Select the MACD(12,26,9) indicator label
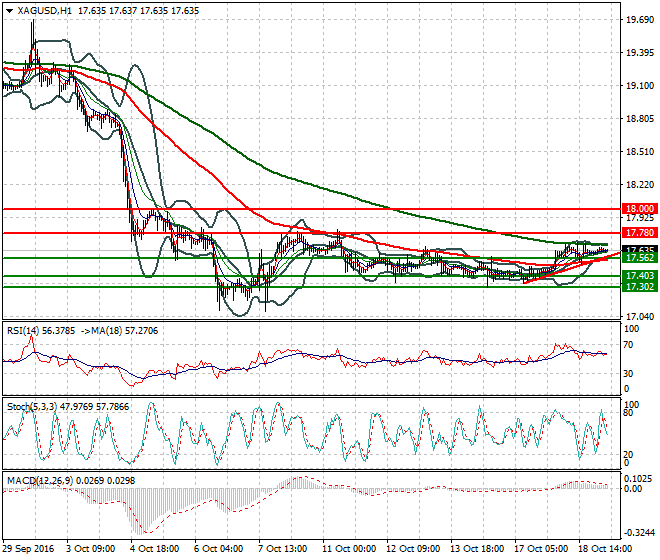 40,480
